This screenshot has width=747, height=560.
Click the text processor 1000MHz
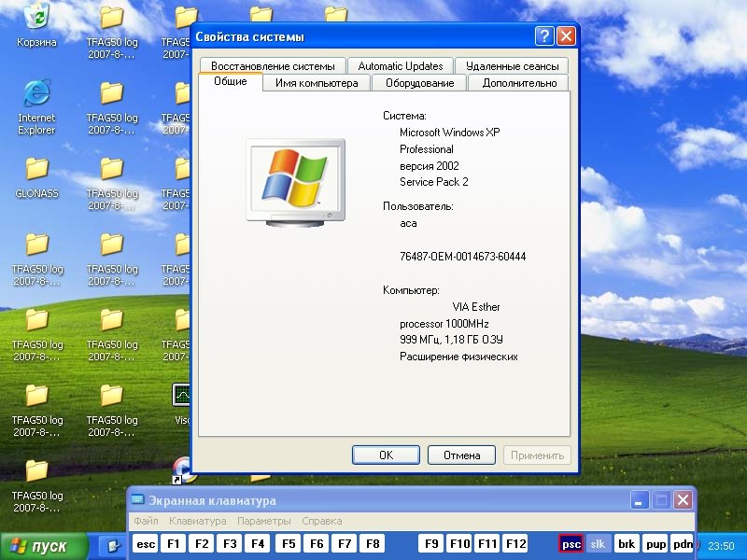(444, 324)
